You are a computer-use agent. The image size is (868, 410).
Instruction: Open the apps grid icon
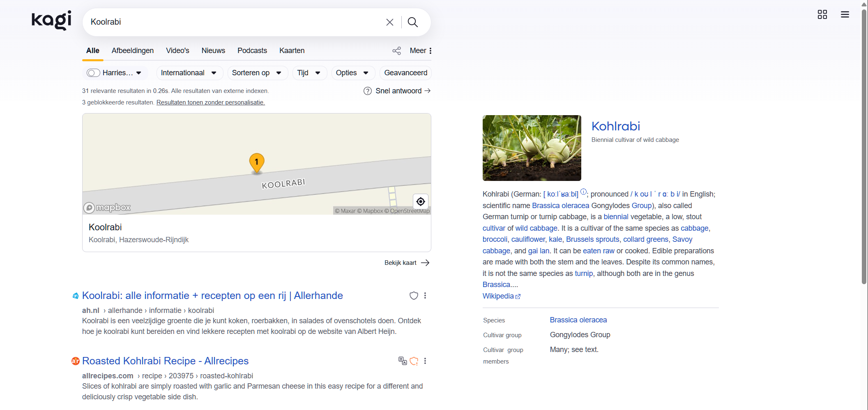(x=822, y=15)
